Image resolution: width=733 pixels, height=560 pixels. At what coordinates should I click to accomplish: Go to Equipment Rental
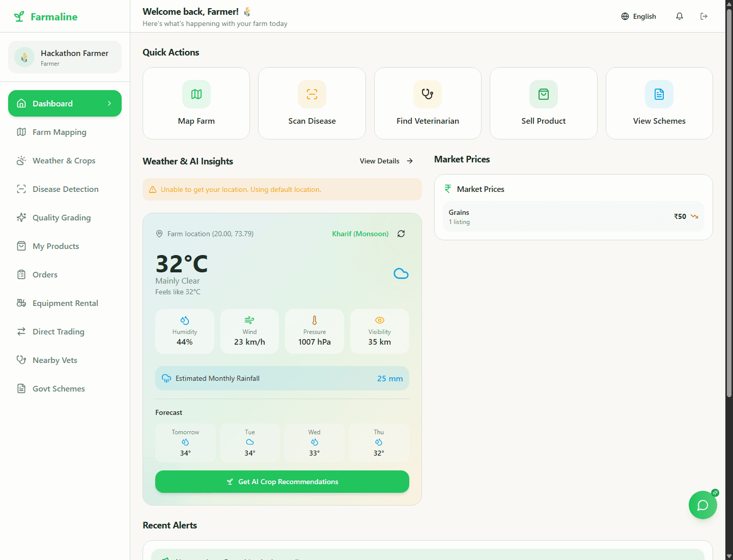click(65, 303)
